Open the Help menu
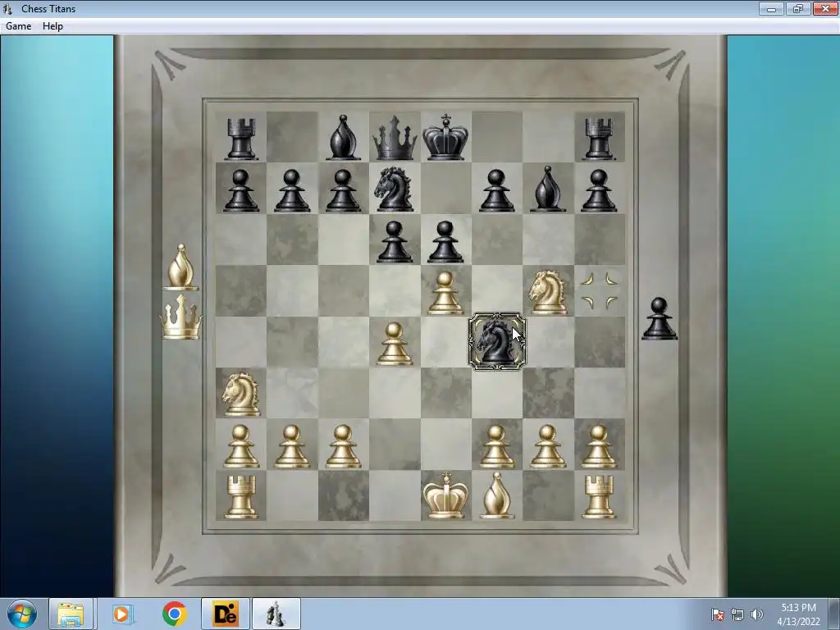Image resolution: width=840 pixels, height=630 pixels. click(52, 26)
